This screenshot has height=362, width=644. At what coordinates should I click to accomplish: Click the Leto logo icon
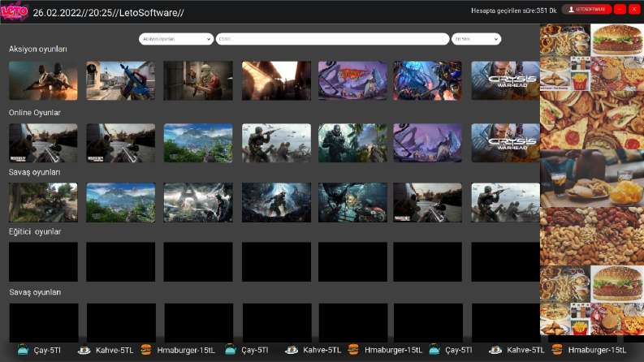(15, 11)
